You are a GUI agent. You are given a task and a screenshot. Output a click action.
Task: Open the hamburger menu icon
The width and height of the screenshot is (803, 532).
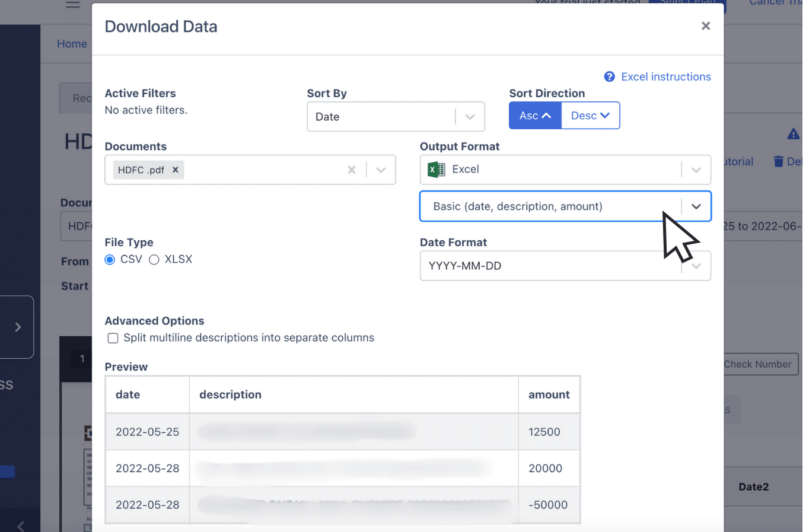pyautogui.click(x=73, y=5)
